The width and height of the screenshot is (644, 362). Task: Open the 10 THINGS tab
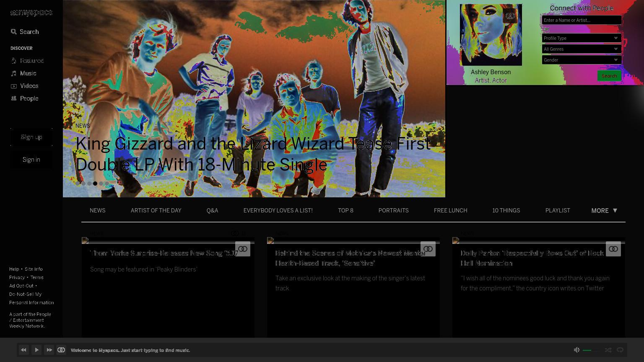click(506, 211)
